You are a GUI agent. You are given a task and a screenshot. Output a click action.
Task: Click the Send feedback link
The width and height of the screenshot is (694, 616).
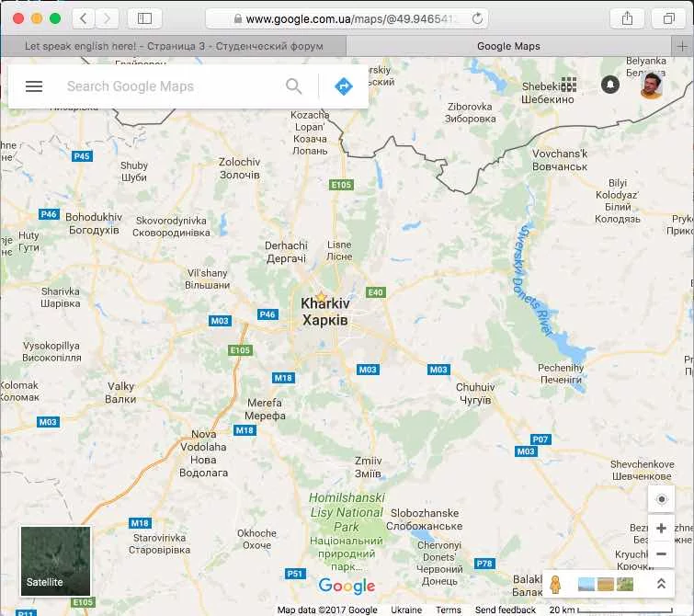click(506, 610)
